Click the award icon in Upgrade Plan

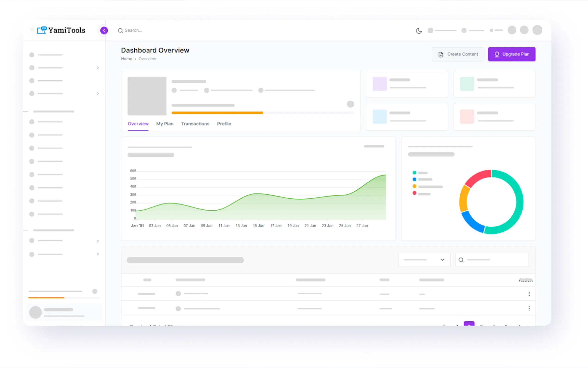point(497,54)
